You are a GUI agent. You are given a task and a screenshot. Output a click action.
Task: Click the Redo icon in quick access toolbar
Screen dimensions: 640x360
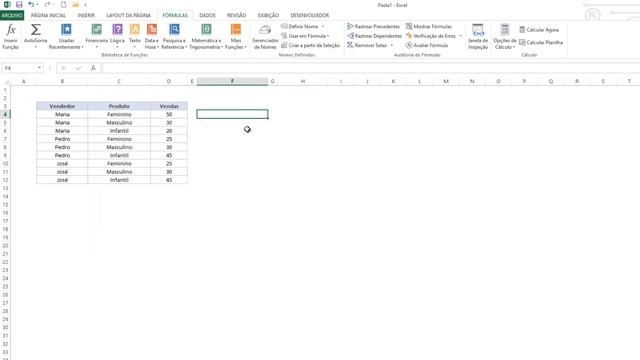pos(47,4)
